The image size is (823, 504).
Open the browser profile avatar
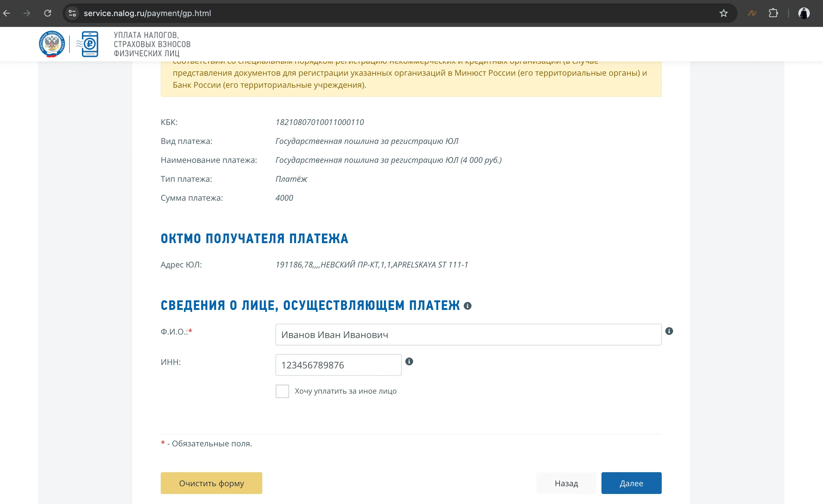coord(804,13)
